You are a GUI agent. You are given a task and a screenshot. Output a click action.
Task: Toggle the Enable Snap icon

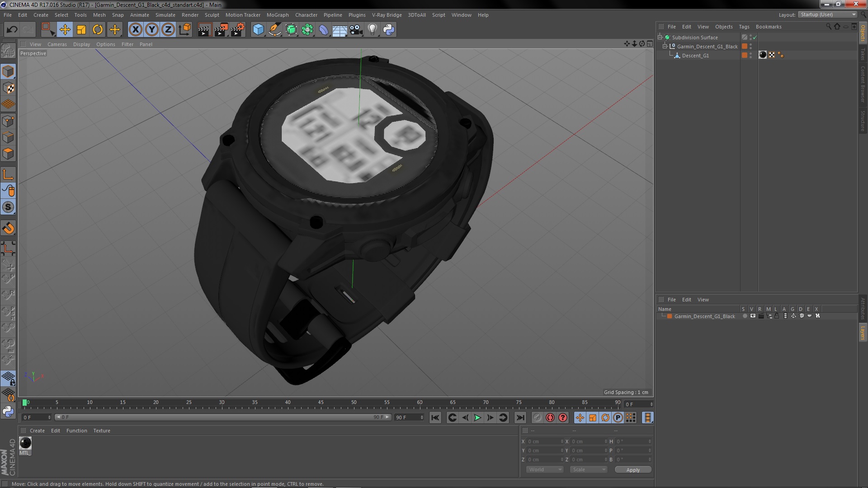pyautogui.click(x=8, y=207)
